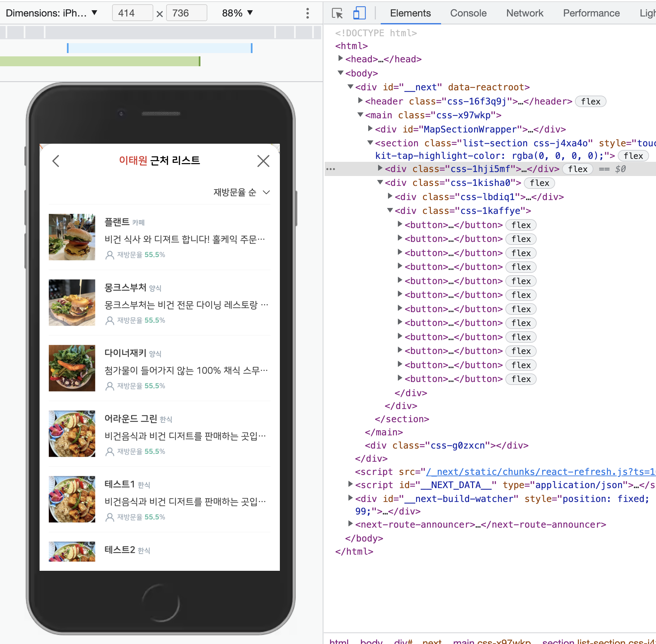Image resolution: width=656 pixels, height=644 pixels.
Task: Click the flex badge next to header element
Action: click(590, 102)
